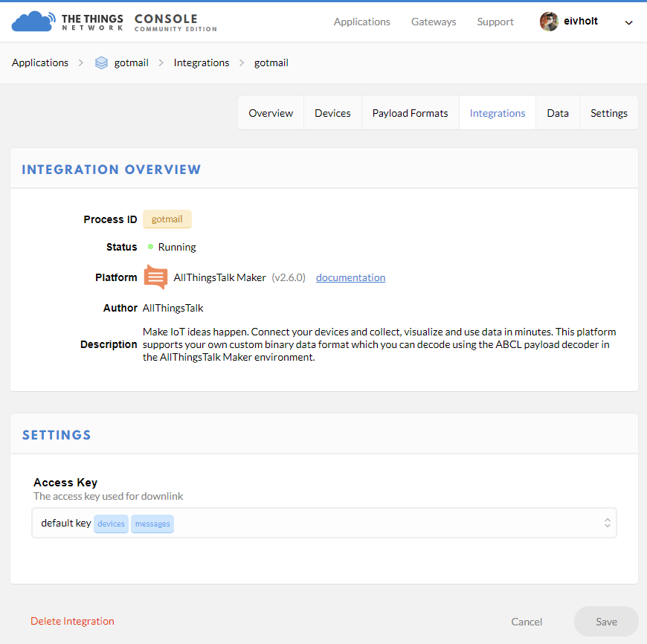
Task: Click the Cancel button
Action: 527,621
